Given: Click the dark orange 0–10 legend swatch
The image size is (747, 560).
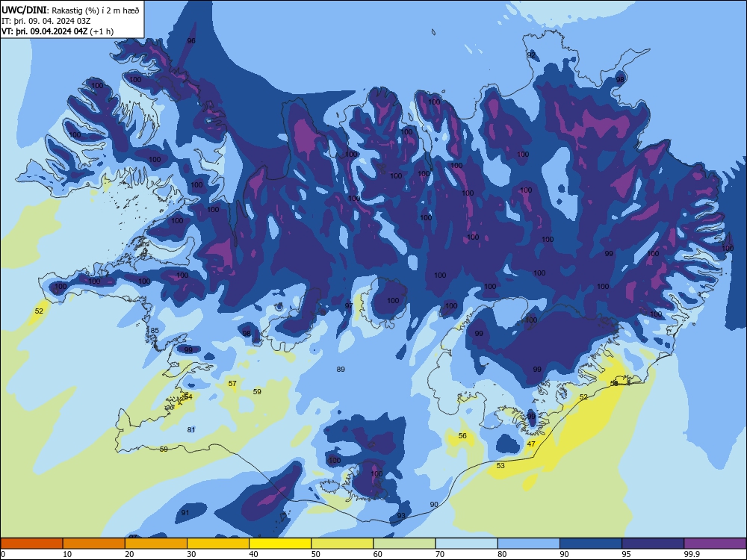Looking at the screenshot, I should (31, 544).
